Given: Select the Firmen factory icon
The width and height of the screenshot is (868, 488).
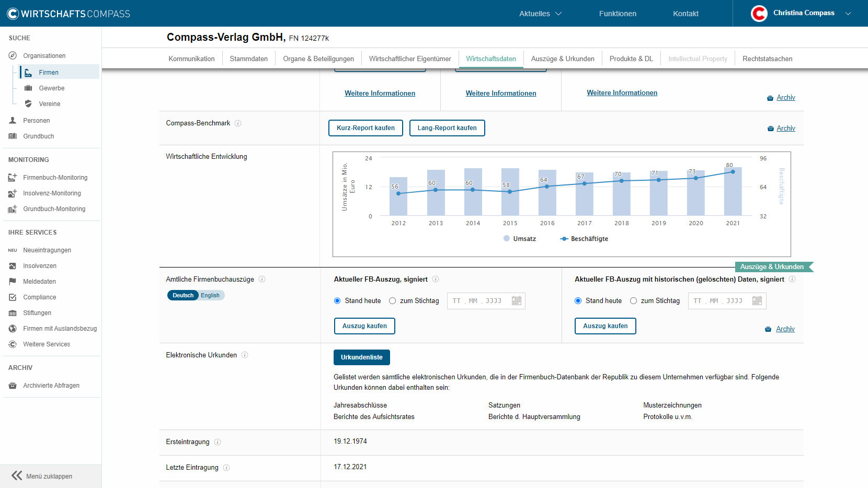Looking at the screenshot, I should (28, 73).
